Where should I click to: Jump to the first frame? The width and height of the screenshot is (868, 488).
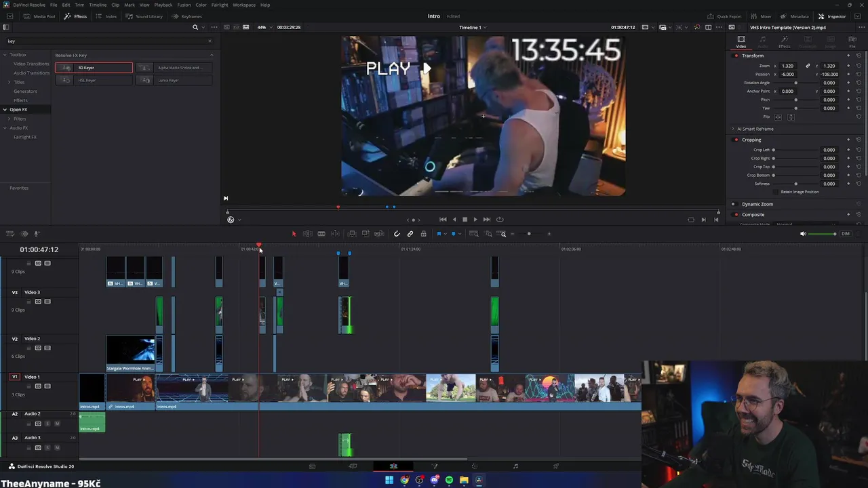pyautogui.click(x=443, y=220)
